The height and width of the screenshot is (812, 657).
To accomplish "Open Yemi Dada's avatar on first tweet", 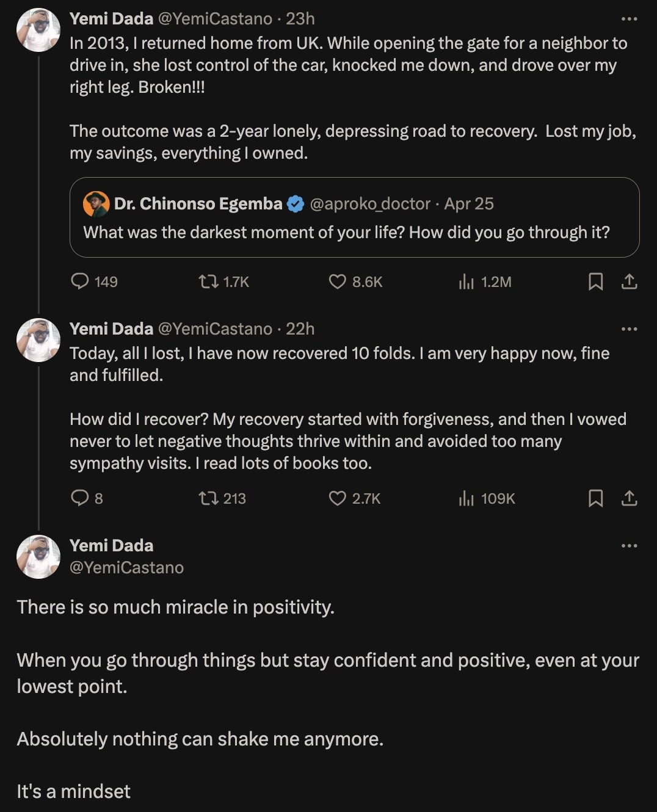I will [38, 30].
